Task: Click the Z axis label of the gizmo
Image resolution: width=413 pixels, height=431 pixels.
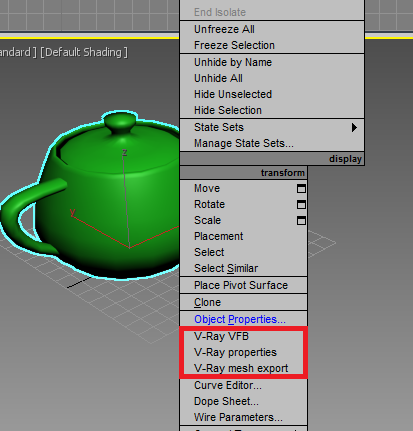Action: click(125, 153)
